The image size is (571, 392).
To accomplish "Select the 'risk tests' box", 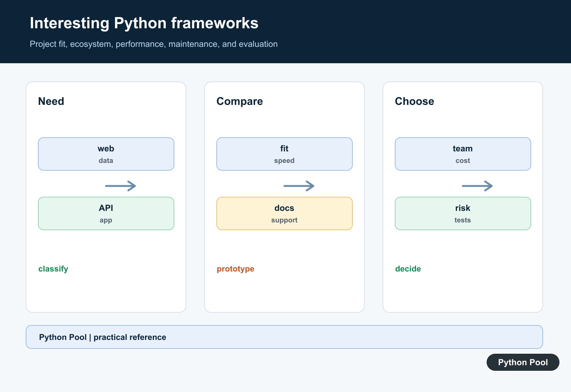I will pyautogui.click(x=463, y=213).
